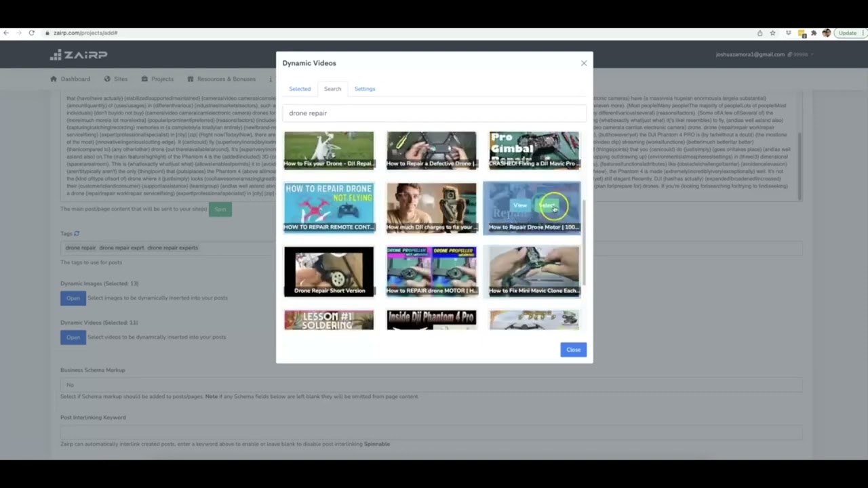Click the green Spin button
This screenshot has width=868, height=488.
point(220,209)
